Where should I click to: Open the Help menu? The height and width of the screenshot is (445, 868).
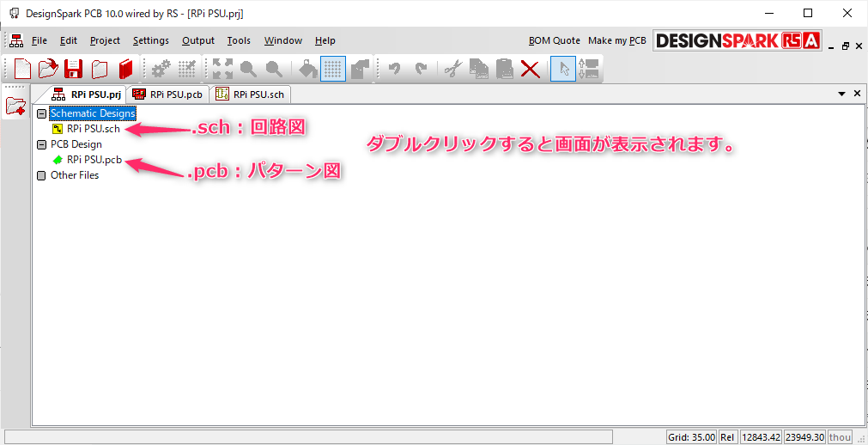[325, 40]
